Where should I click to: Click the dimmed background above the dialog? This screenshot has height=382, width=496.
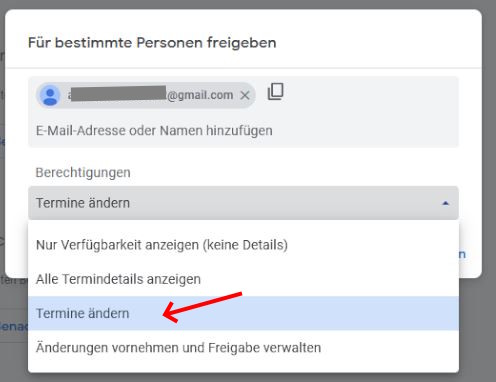coord(248,4)
